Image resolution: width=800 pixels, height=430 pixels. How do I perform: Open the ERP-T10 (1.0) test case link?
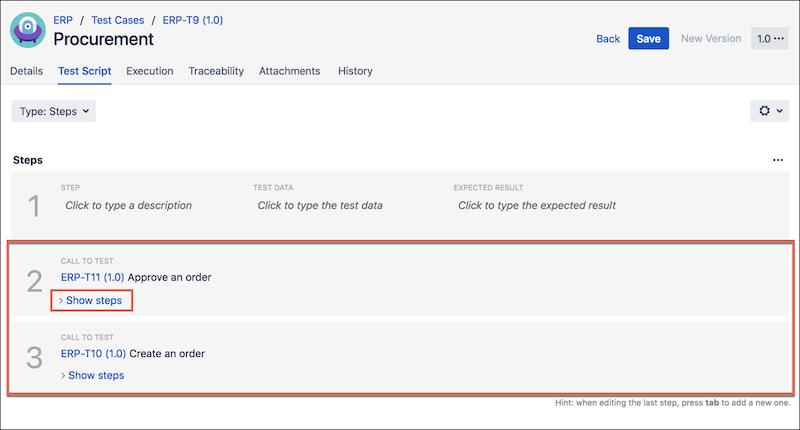click(93, 353)
